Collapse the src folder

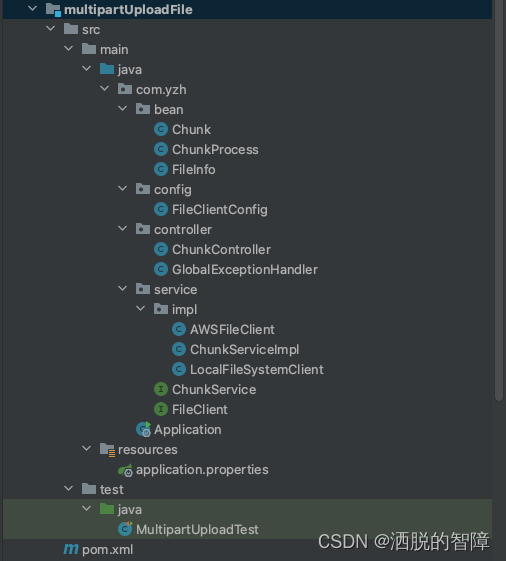coord(50,29)
